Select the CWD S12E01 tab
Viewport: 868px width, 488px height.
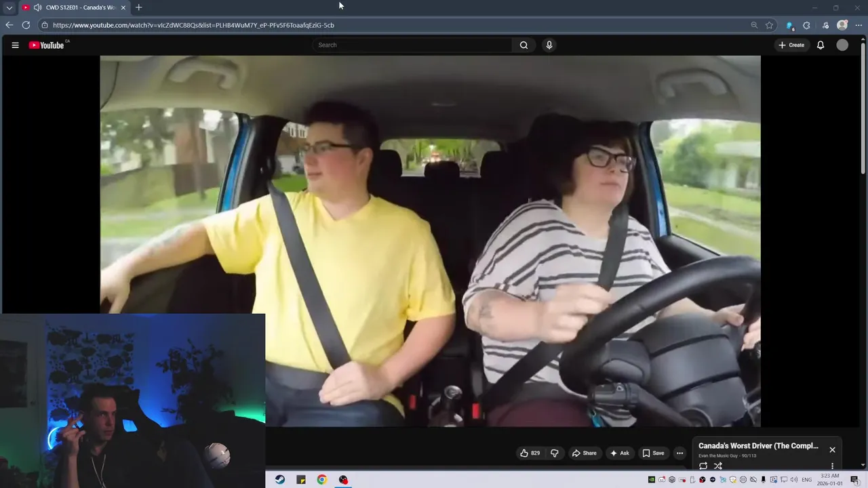73,7
